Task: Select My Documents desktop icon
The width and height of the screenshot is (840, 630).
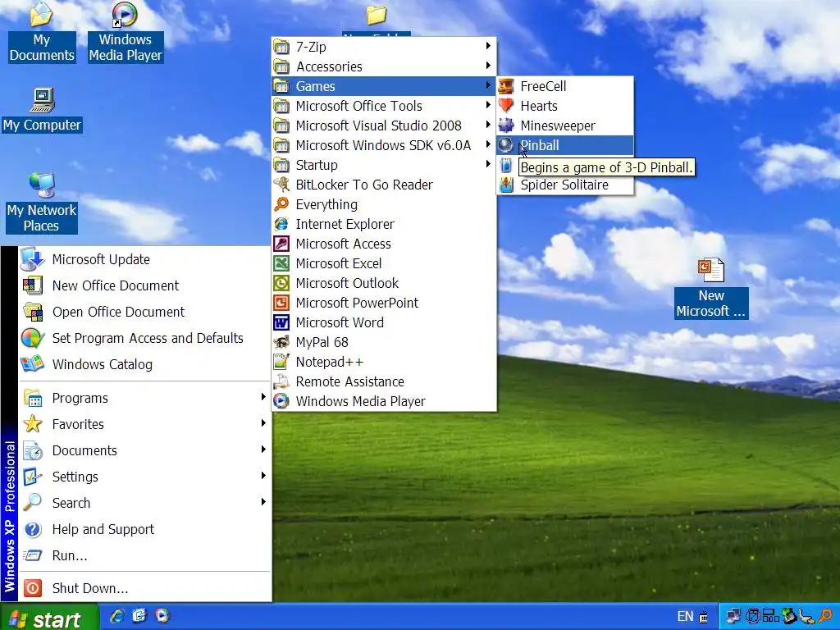Action: [x=42, y=32]
